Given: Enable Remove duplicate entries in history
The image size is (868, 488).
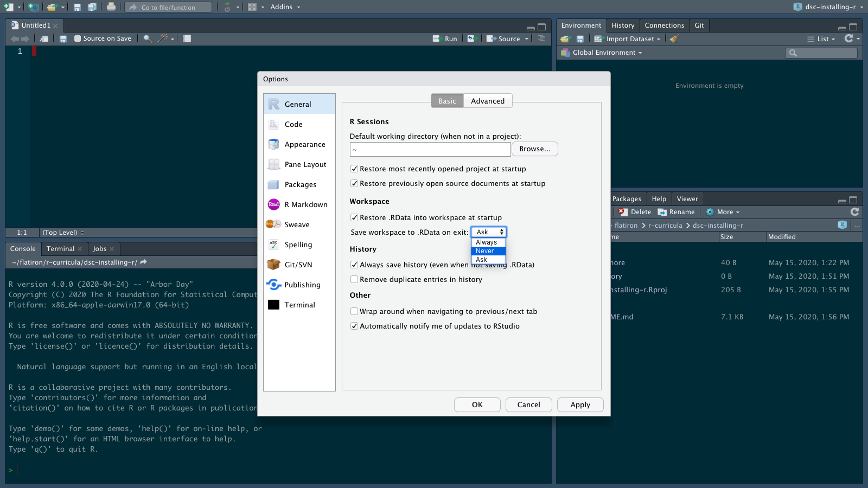Looking at the screenshot, I should tap(354, 279).
